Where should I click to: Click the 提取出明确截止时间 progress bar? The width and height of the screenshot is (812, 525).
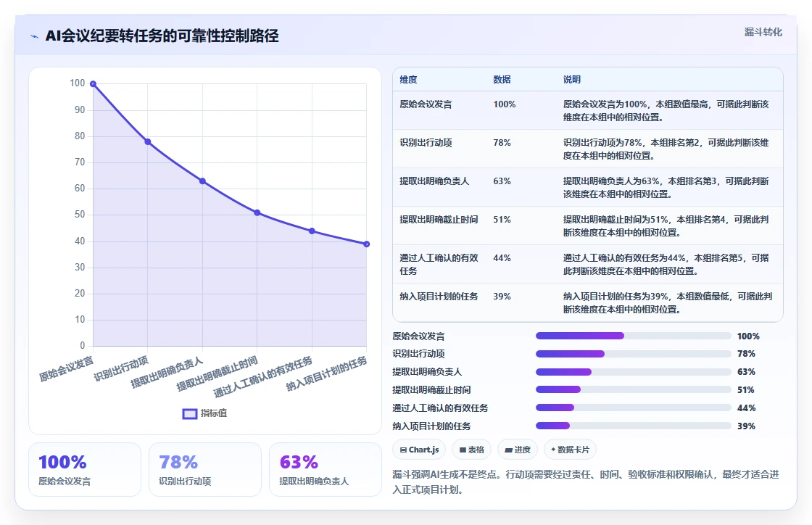[634, 390]
